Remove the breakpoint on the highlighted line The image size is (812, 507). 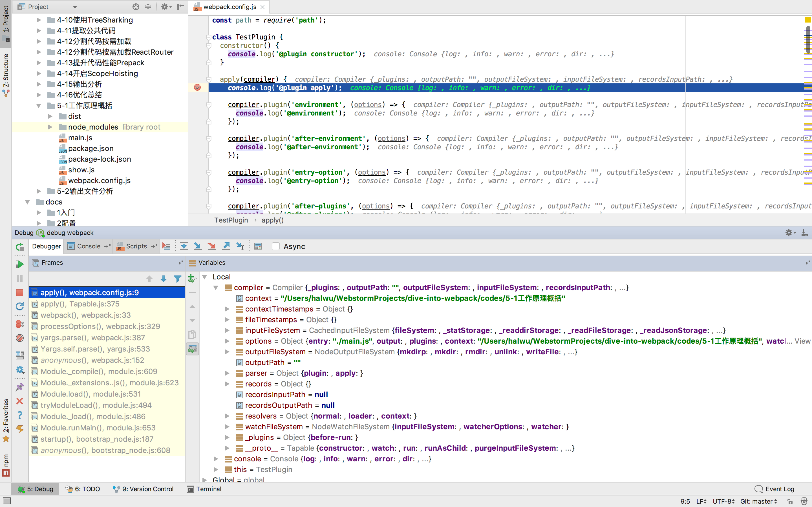[x=197, y=88]
